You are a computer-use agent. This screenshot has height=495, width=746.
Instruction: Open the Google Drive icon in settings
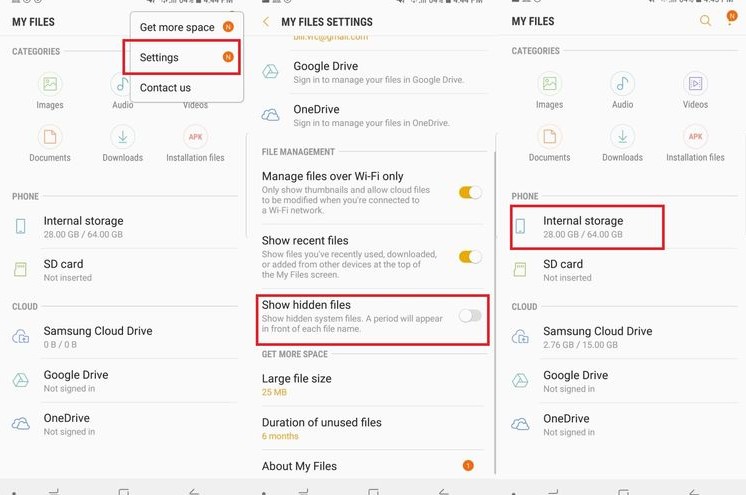[x=270, y=72]
